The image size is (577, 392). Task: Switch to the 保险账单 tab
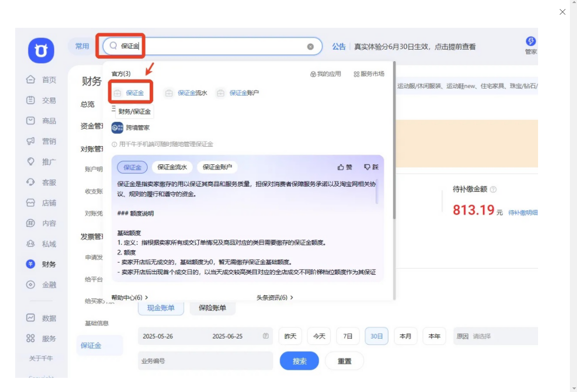click(212, 308)
